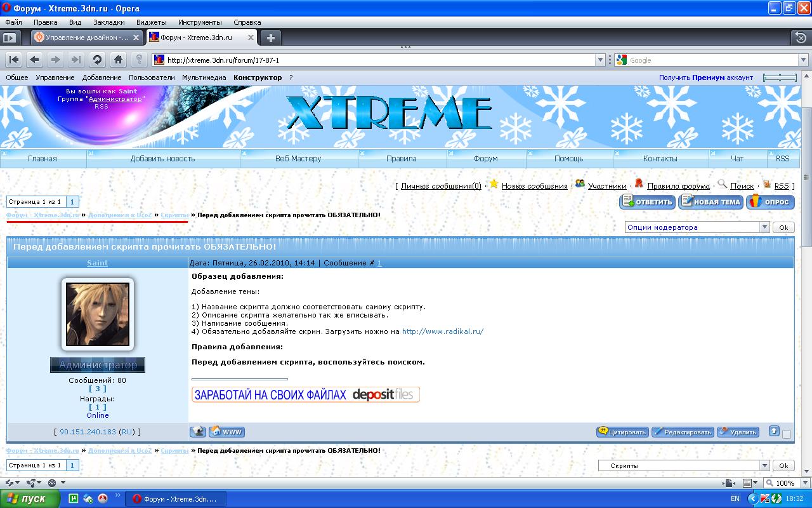The image size is (812, 508).
Task: Open the closed tabs trash icon
Action: pos(801,37)
